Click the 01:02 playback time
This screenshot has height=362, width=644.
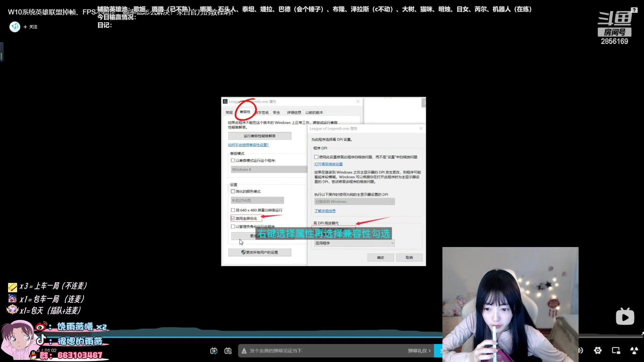pos(50,350)
